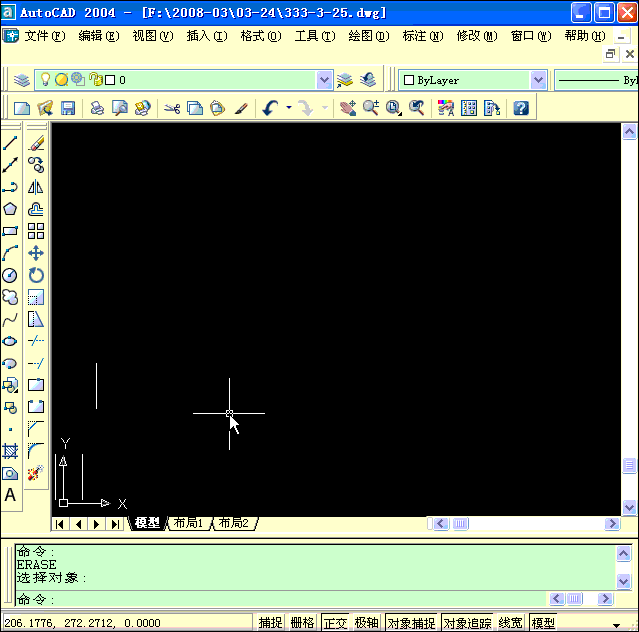Open the 修改(M) menu
Screen dimensions: 639x632
tap(476, 36)
